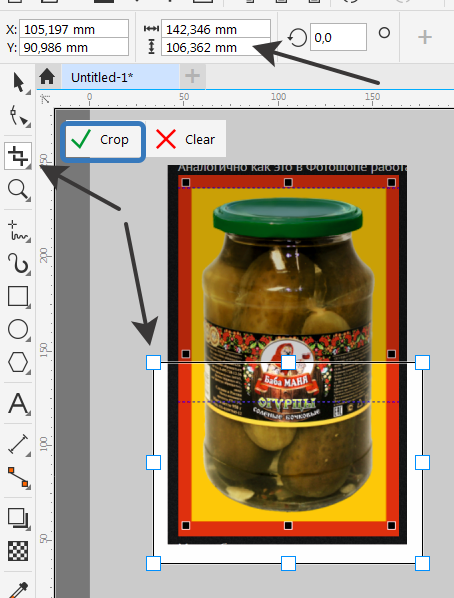Select the Ellipse tool

coord(18,329)
